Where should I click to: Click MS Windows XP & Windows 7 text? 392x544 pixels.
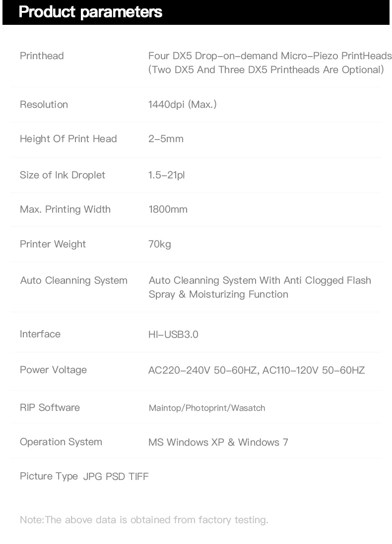click(x=218, y=442)
